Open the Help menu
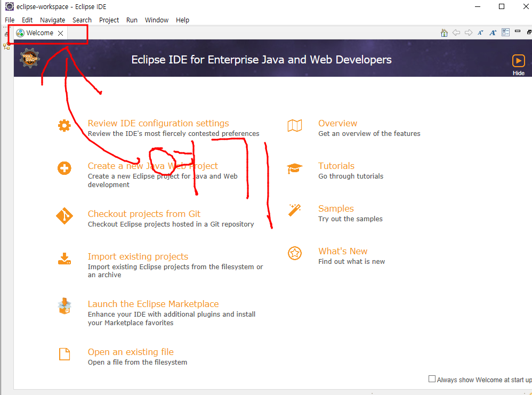This screenshot has height=395, width=532. click(x=182, y=20)
